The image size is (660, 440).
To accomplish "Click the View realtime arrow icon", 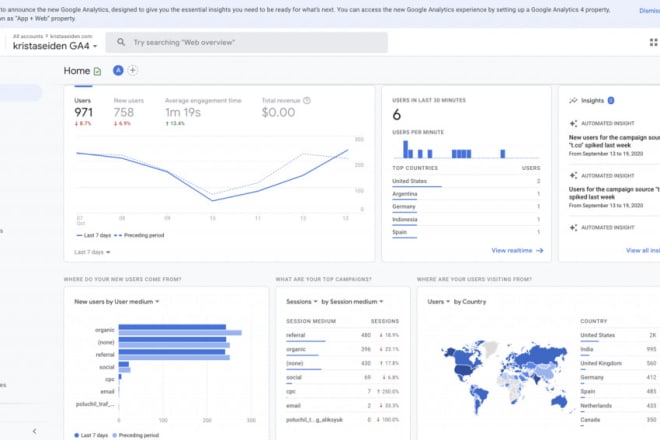I will coord(540,251).
